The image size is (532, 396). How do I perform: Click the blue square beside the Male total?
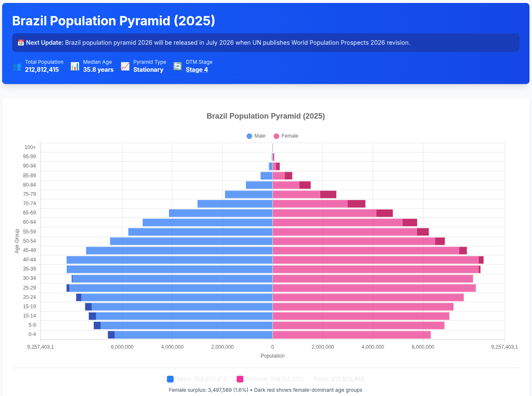[x=170, y=379]
